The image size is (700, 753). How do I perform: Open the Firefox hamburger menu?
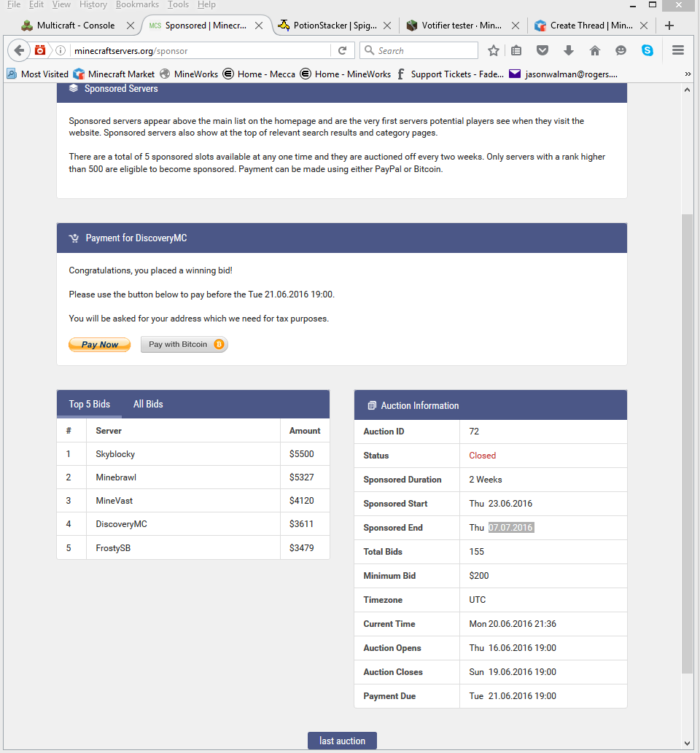(x=678, y=50)
